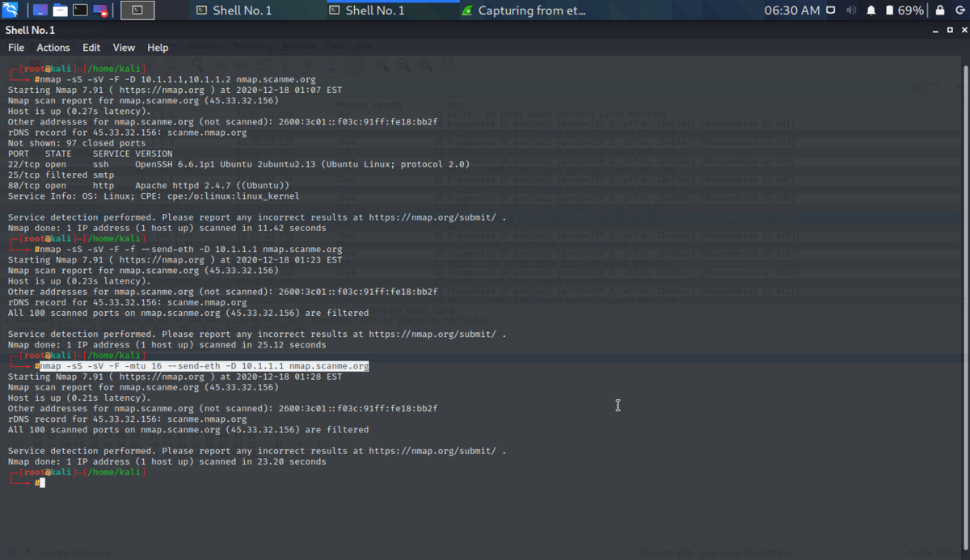Click the '80/tcp open http' row
Viewport: 970px width, 560px height.
[149, 185]
